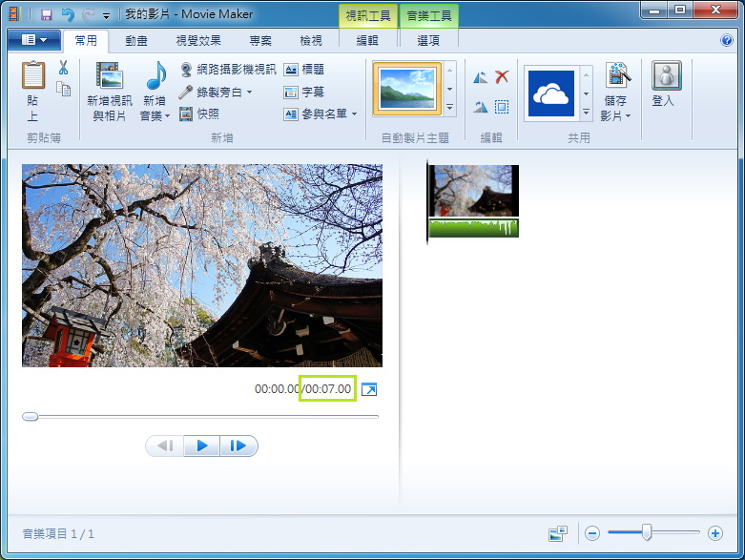The width and height of the screenshot is (745, 560).
Task: Open Movie Maker help
Action: pos(727,40)
